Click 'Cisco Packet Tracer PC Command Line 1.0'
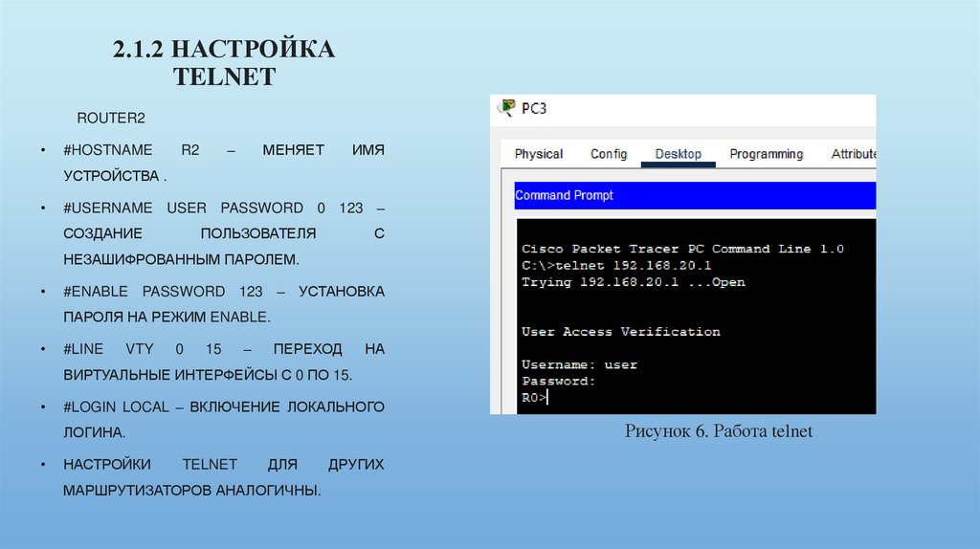Screen dimensions: 980x549 [x=682, y=249]
